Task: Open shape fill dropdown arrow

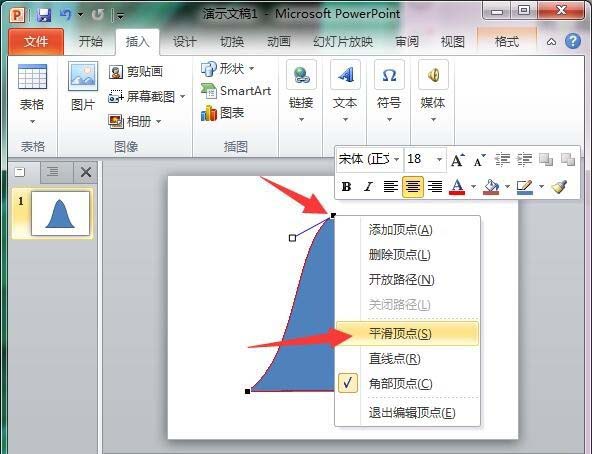Action: click(x=507, y=187)
